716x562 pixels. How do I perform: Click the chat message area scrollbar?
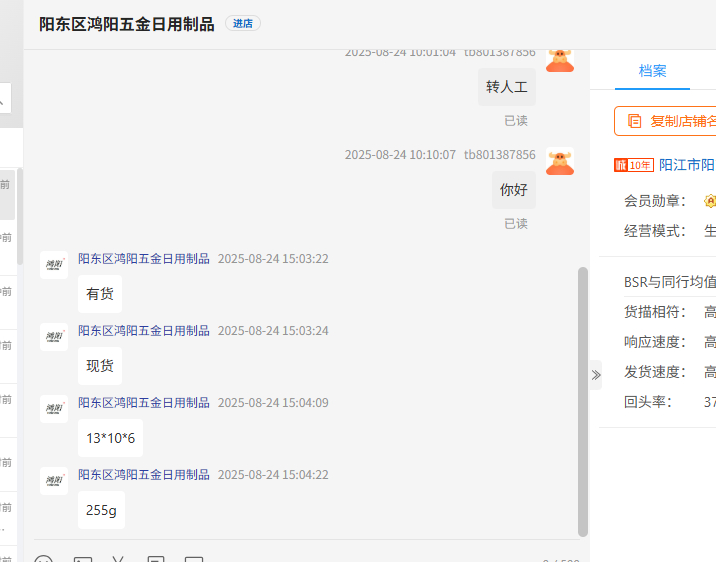pyautogui.click(x=583, y=400)
